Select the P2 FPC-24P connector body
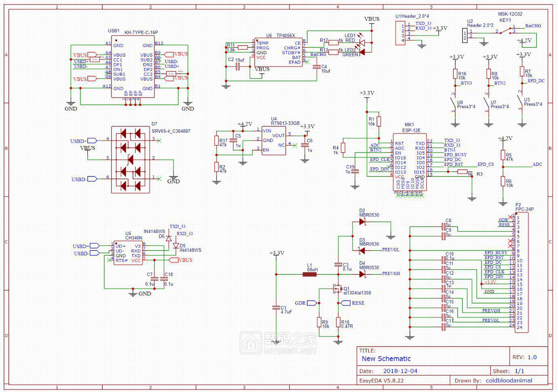 [x=522, y=272]
